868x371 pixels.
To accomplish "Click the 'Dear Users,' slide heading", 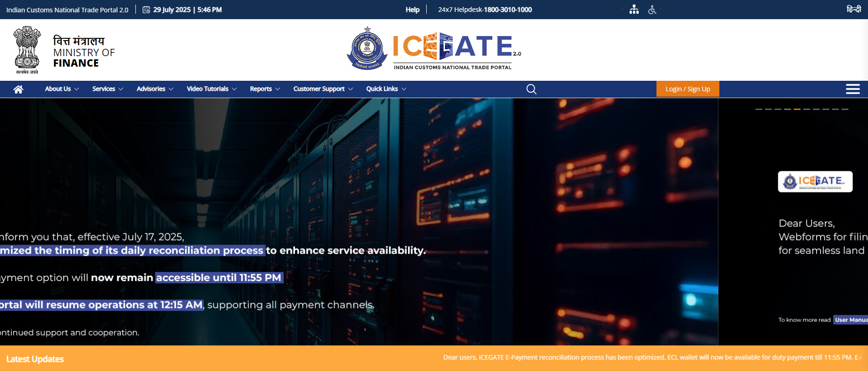I will point(806,223).
